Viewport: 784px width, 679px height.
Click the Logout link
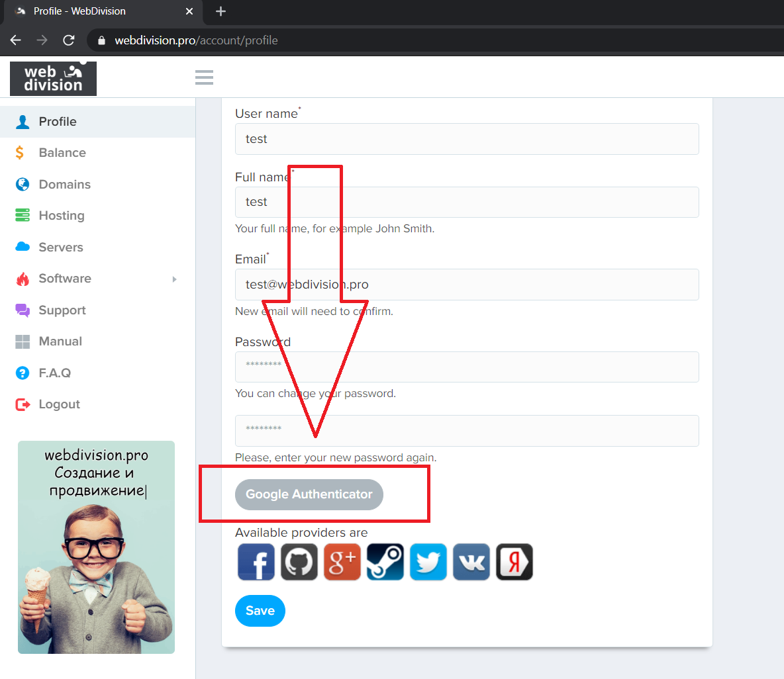pos(59,404)
